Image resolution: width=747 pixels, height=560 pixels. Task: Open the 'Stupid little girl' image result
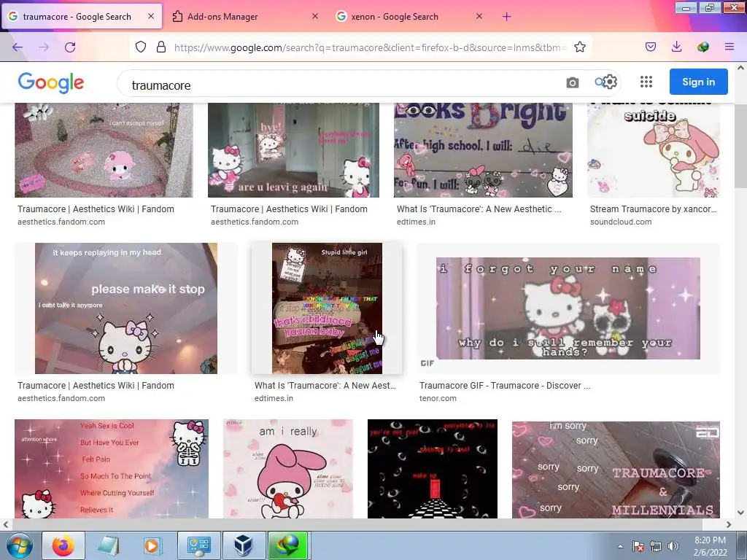coord(327,308)
